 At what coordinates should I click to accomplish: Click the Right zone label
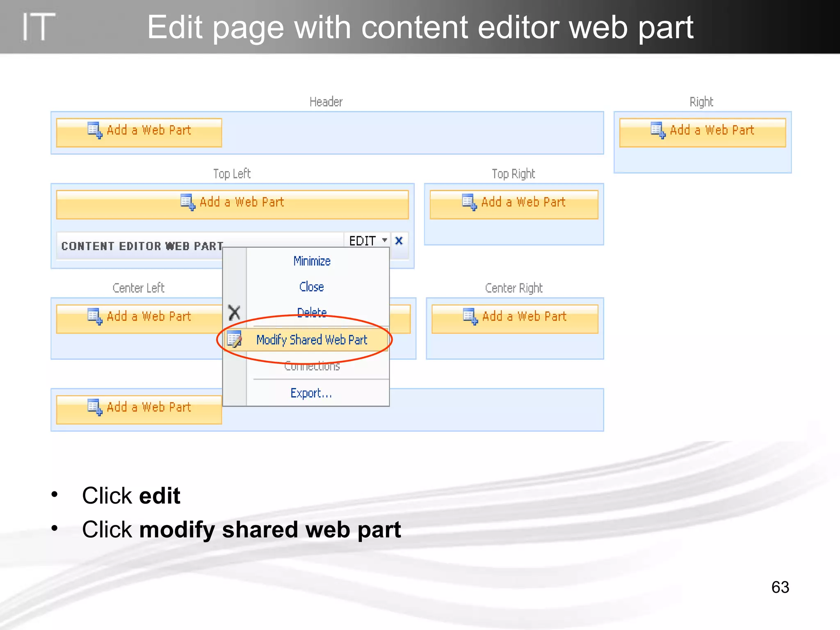click(x=701, y=102)
